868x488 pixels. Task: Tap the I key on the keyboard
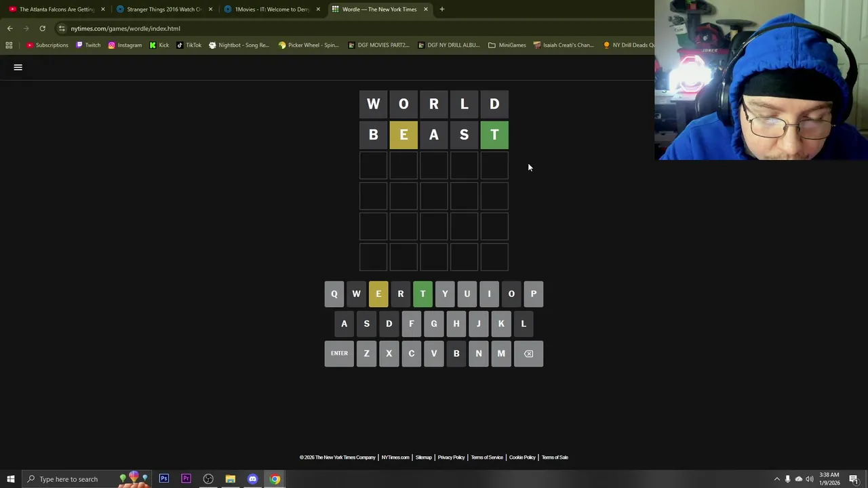pyautogui.click(x=489, y=294)
